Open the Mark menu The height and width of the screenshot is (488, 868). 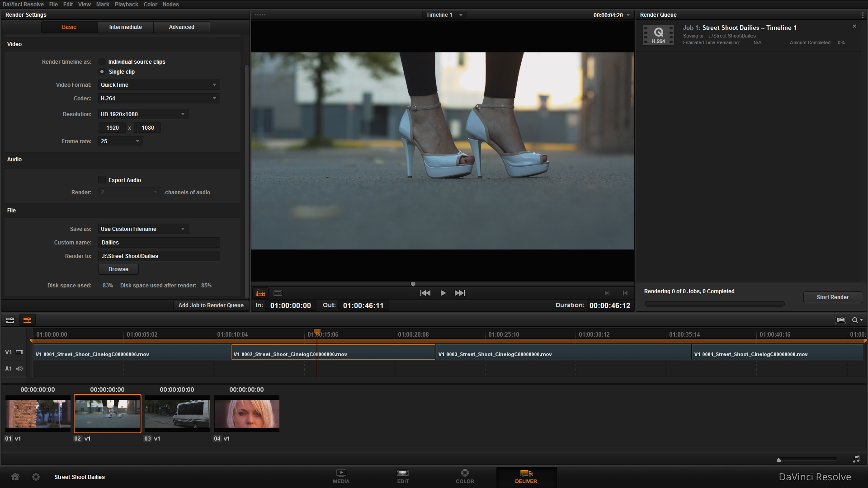tap(103, 5)
